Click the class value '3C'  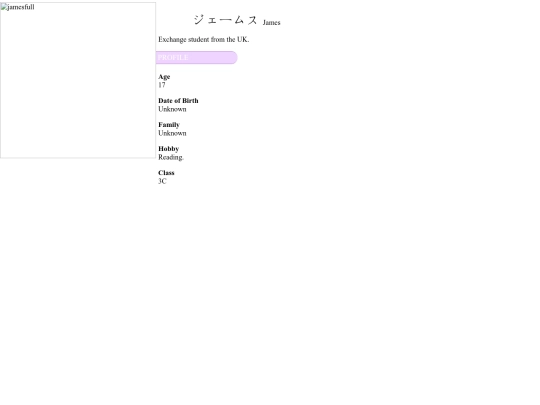[162, 181]
